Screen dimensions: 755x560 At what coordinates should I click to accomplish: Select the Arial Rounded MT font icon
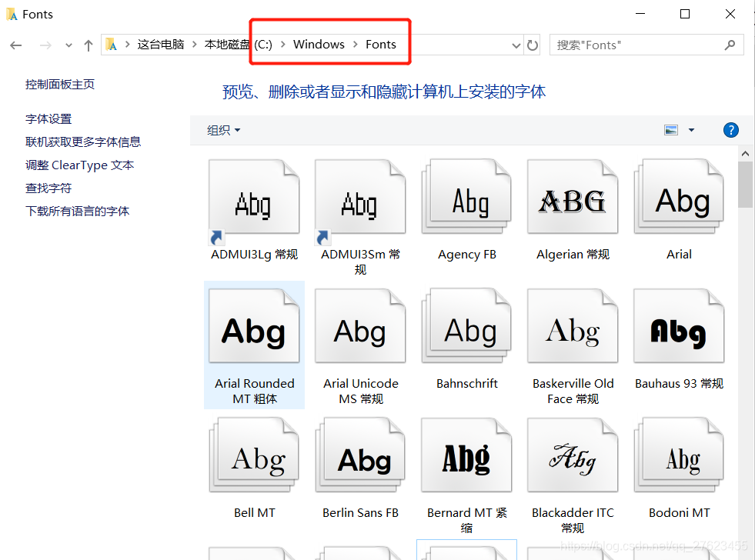254,326
